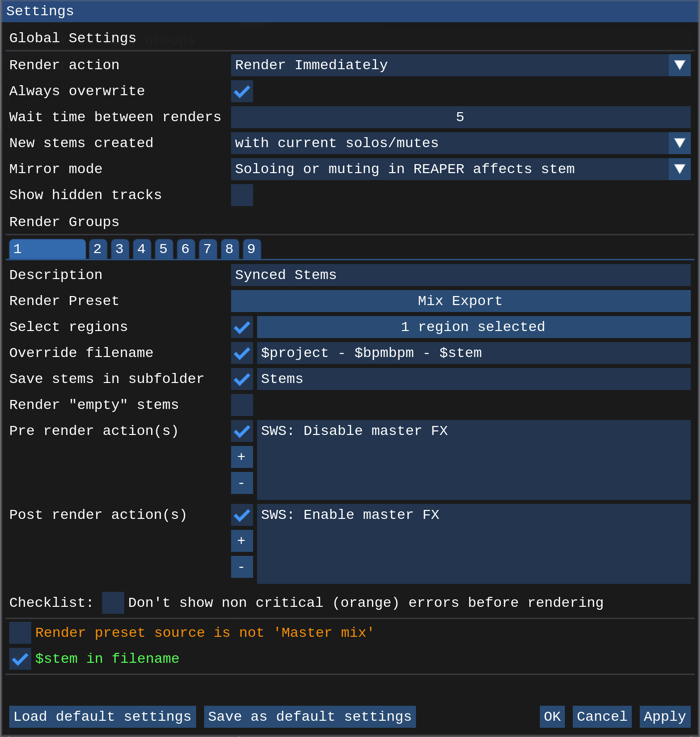The height and width of the screenshot is (737, 700).
Task: Remove a pre render action with minus button
Action: pyautogui.click(x=241, y=483)
